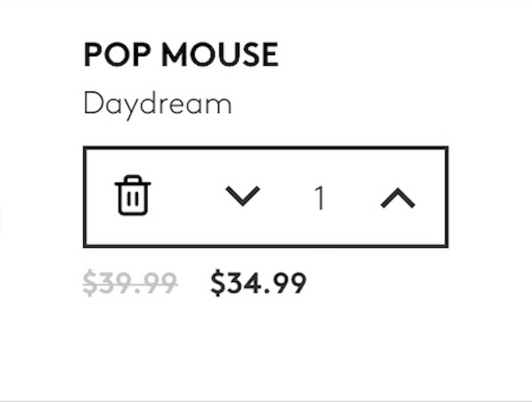
Task: Click the Daydream subtitle under the title
Action: pos(158,105)
